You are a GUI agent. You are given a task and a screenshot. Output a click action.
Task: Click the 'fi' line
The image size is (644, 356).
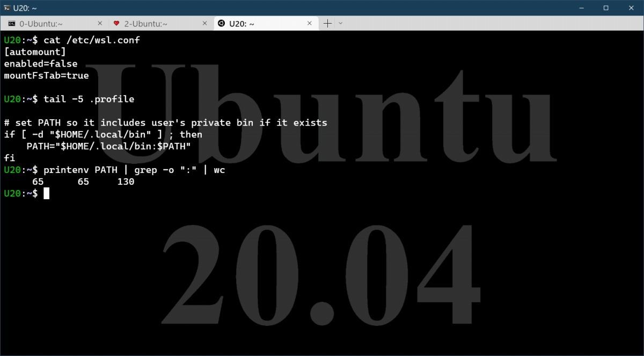9,158
